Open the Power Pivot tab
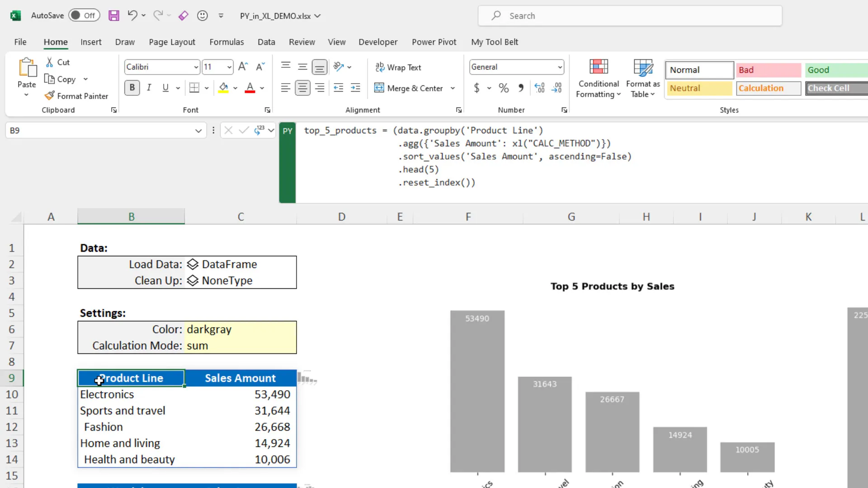The height and width of the screenshot is (488, 868). [434, 42]
